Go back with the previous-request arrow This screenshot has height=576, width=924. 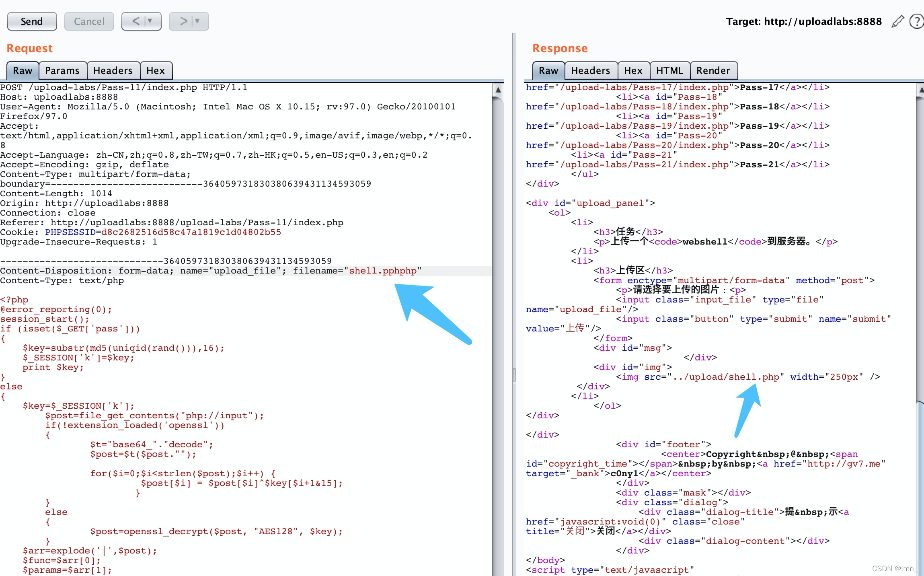pos(136,21)
